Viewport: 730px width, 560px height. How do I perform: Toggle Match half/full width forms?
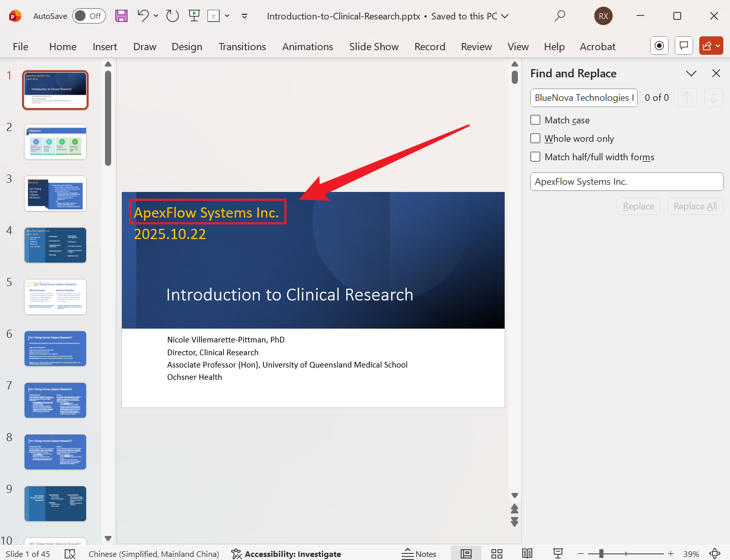click(x=535, y=157)
